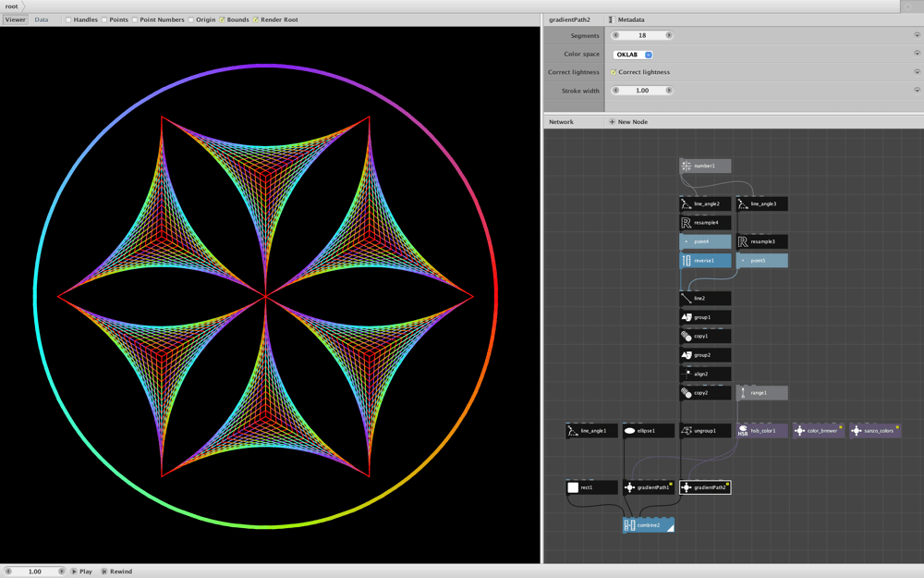
Task: Enable the Point Numbers checkbox
Action: coord(135,19)
